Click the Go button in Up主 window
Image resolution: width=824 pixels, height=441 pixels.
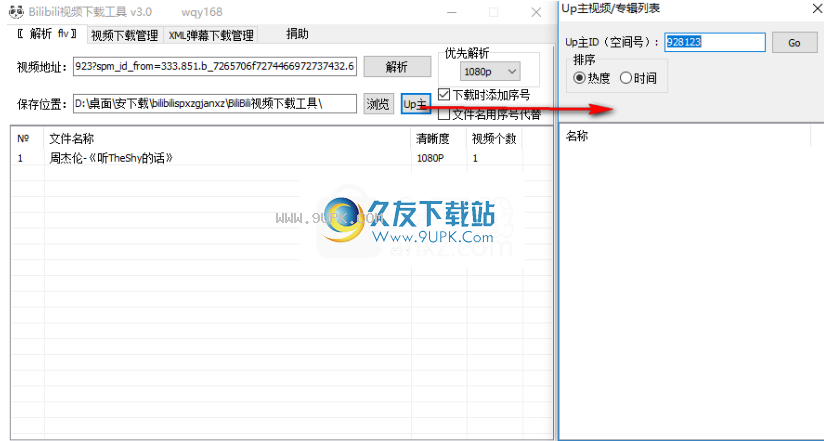coord(794,43)
